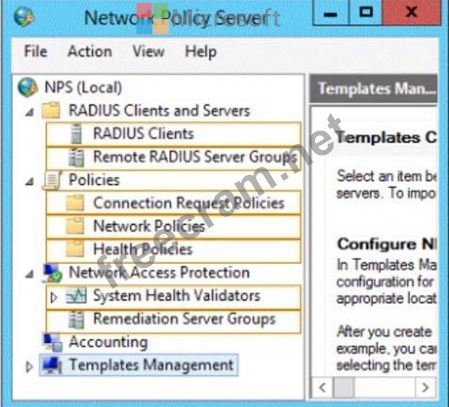The height and width of the screenshot is (407, 449).
Task: Click the Remote RADIUS Server Groups icon
Action: (x=76, y=157)
